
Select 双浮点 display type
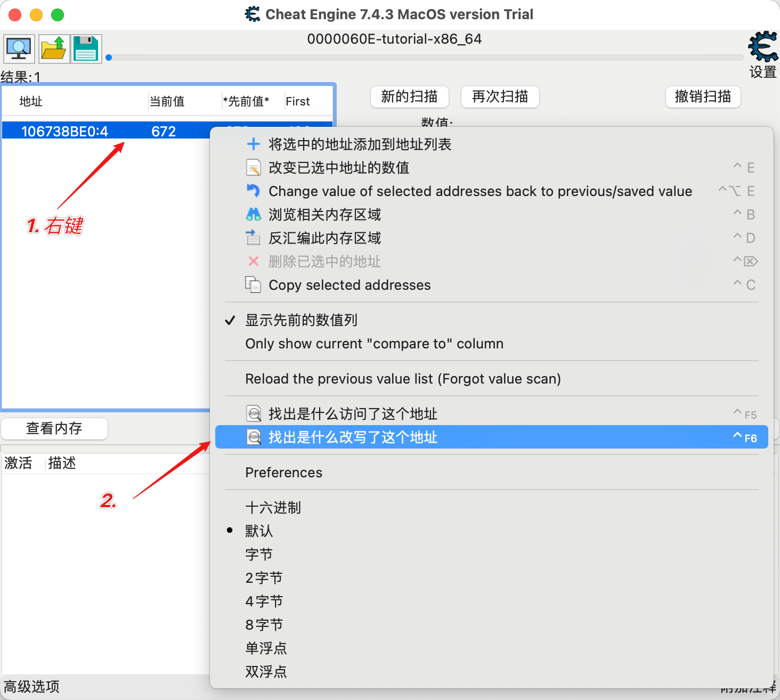pos(491,671)
